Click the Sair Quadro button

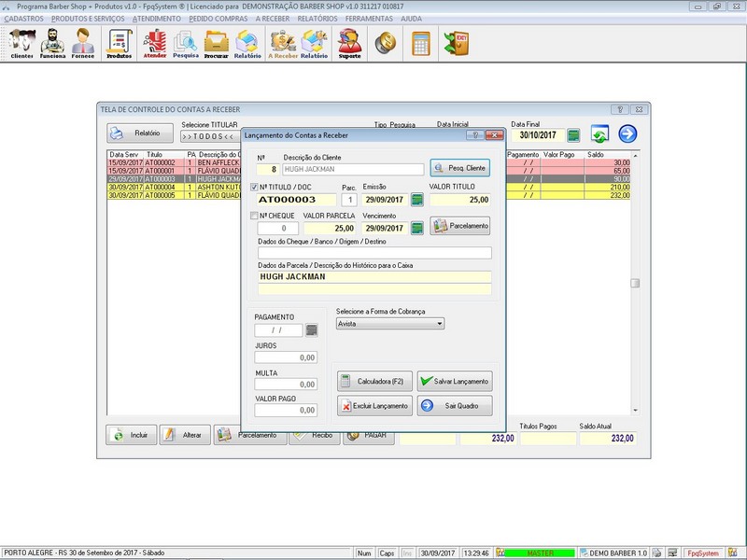click(455, 406)
